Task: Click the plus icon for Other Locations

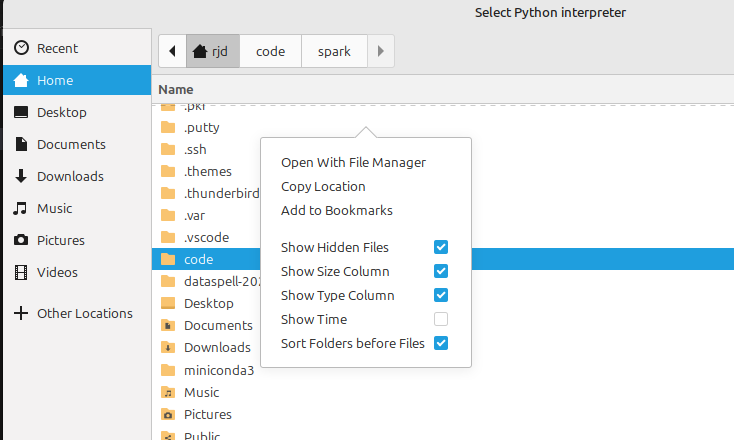Action: point(21,313)
